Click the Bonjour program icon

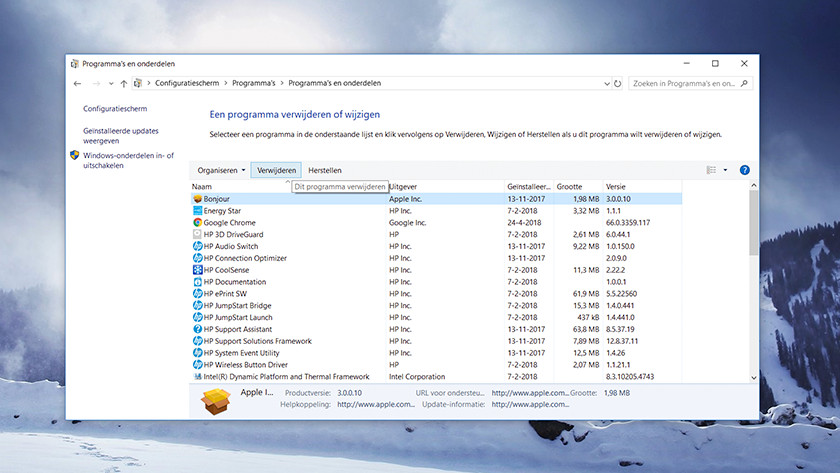(x=197, y=199)
